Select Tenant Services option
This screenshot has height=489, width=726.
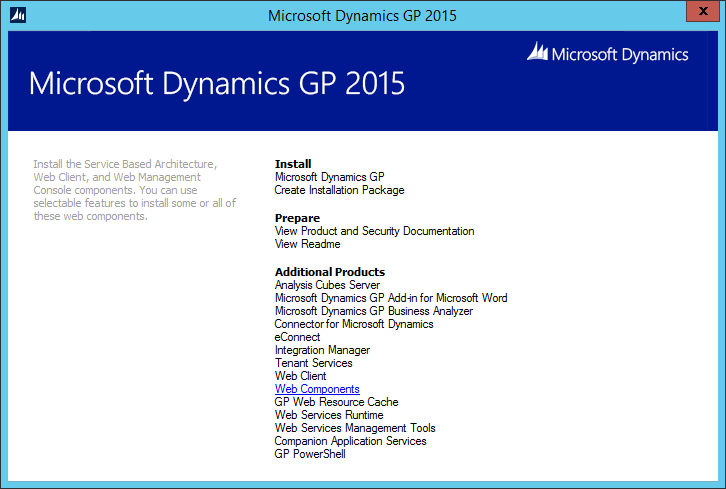coord(313,363)
